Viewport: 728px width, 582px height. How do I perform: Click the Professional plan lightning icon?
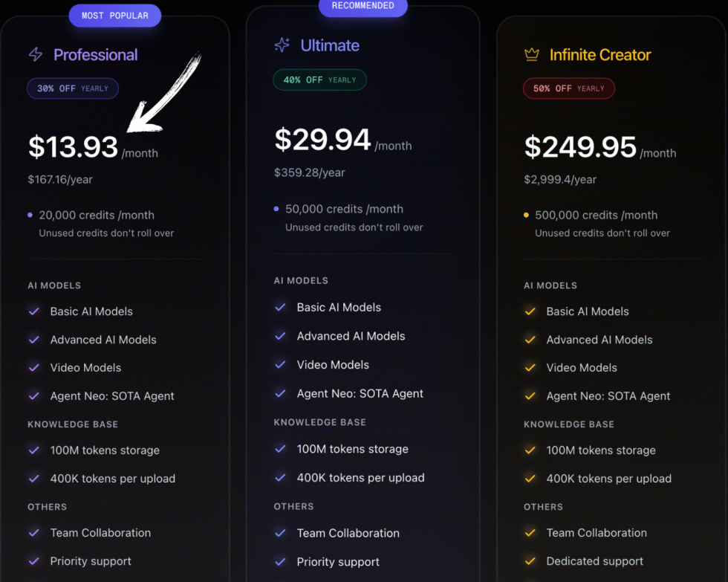click(35, 54)
